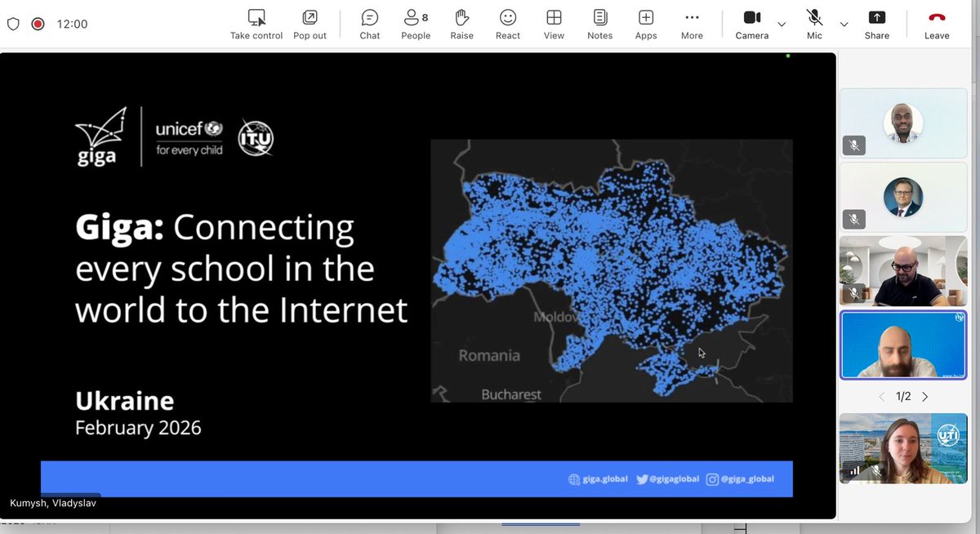Screen dimensions: 980x534
Task: Click the Giga logo on the slide
Action: 100,136
